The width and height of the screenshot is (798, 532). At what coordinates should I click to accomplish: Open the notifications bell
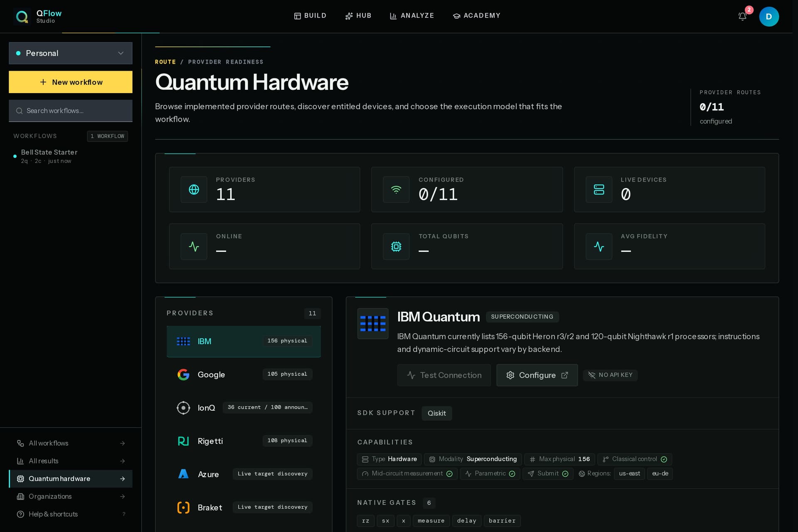pyautogui.click(x=742, y=17)
